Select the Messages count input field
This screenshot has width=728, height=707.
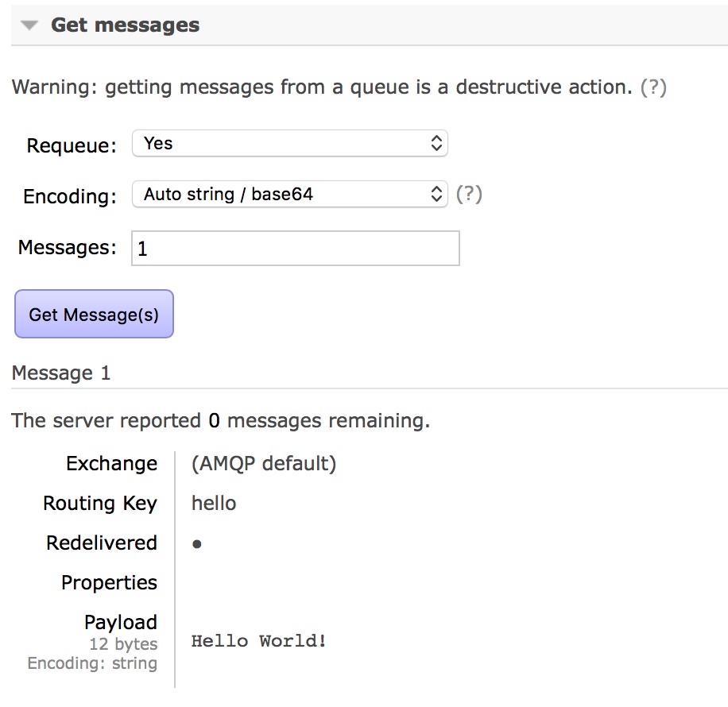point(295,248)
